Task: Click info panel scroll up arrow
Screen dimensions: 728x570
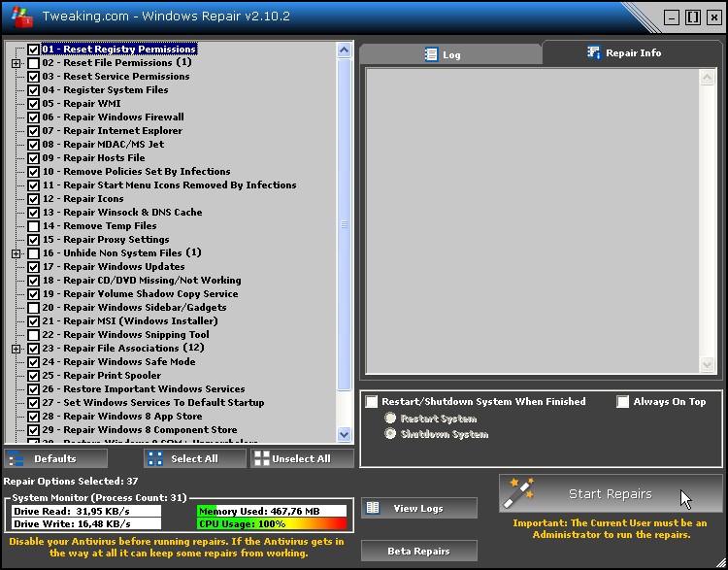Action: (707, 77)
